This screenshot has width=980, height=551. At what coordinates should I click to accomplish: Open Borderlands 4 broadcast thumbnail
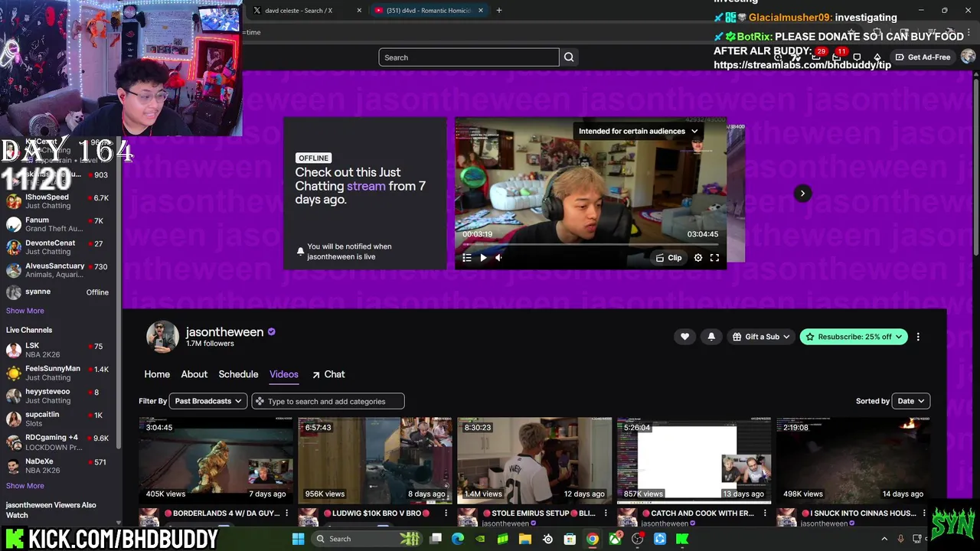pos(216,460)
